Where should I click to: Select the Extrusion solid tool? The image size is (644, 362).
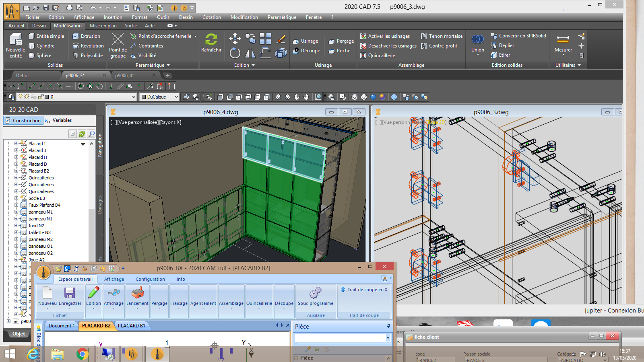pyautogui.click(x=86, y=36)
